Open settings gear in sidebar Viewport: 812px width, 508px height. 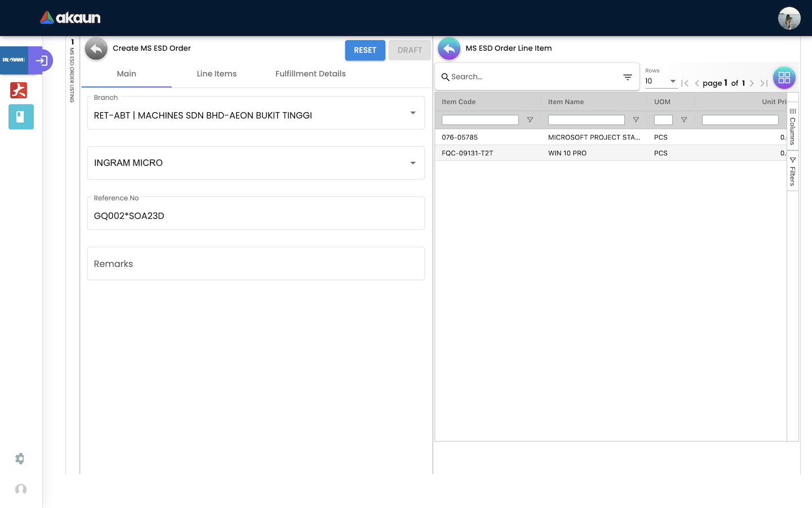click(x=20, y=458)
